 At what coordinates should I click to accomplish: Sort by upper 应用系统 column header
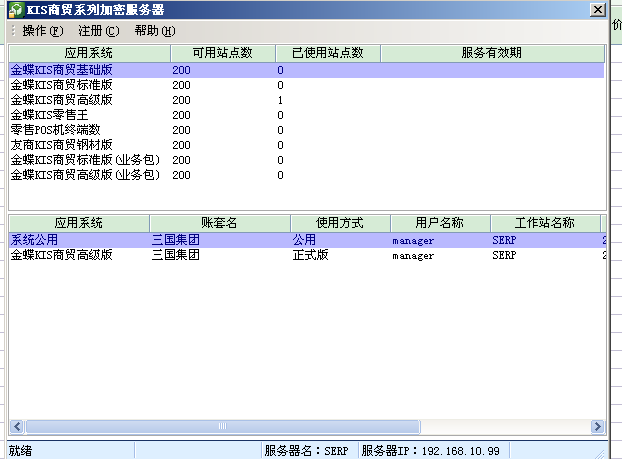tap(89, 53)
